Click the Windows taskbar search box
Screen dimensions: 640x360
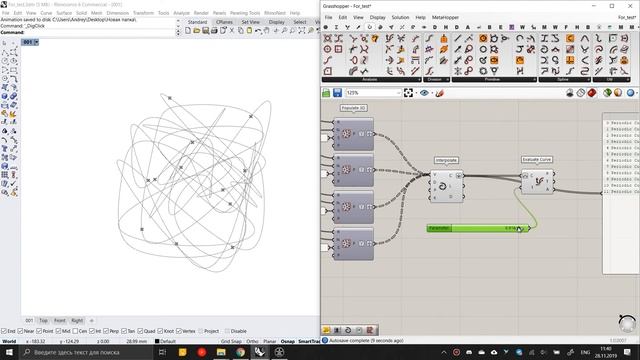pos(87,352)
